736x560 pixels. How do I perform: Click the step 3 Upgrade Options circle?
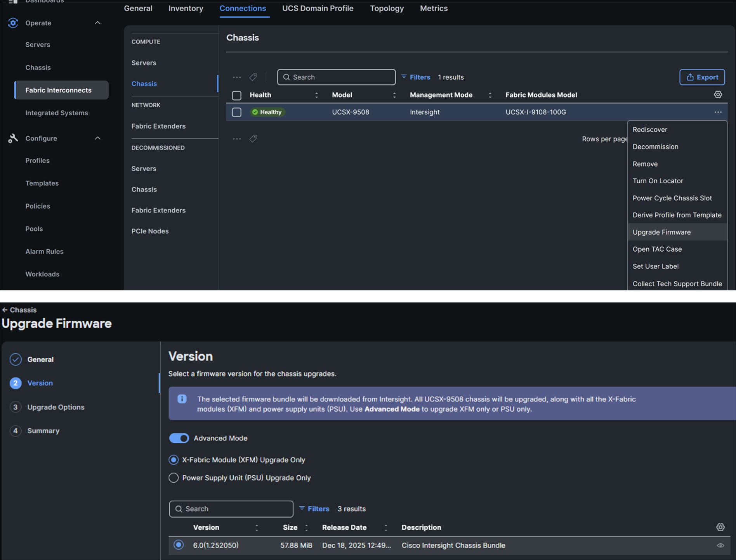click(16, 407)
